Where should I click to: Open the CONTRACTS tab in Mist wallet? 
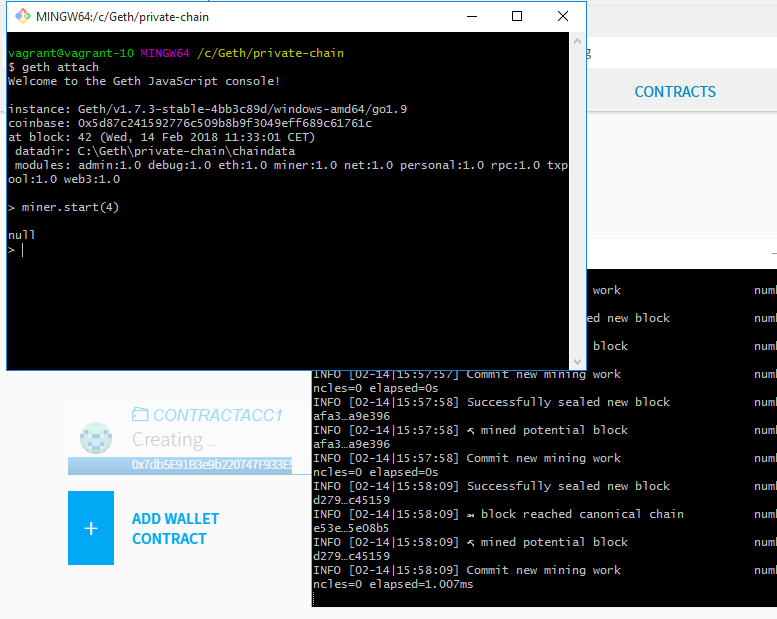675,92
